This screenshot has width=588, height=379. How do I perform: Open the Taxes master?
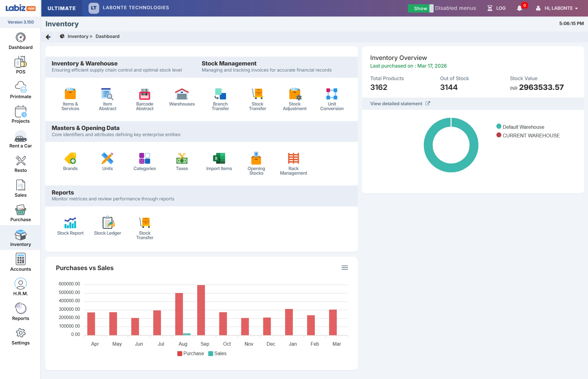182,162
